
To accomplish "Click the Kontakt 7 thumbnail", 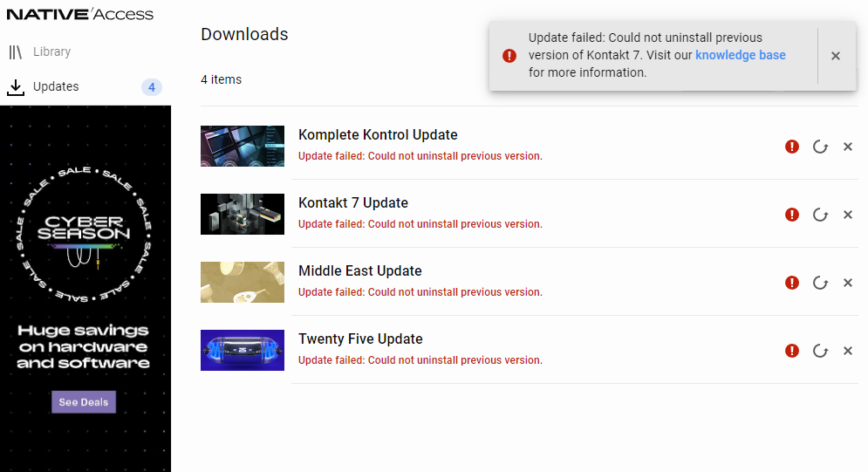I will click(243, 214).
